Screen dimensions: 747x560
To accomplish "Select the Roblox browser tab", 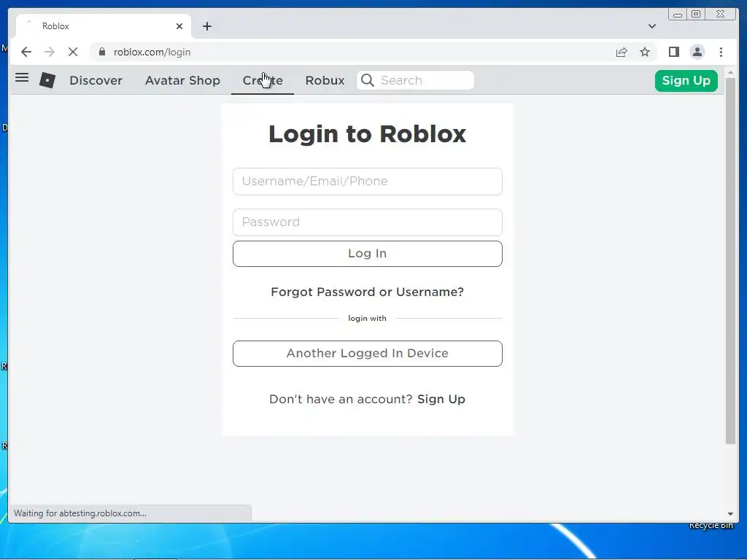I will [x=104, y=26].
